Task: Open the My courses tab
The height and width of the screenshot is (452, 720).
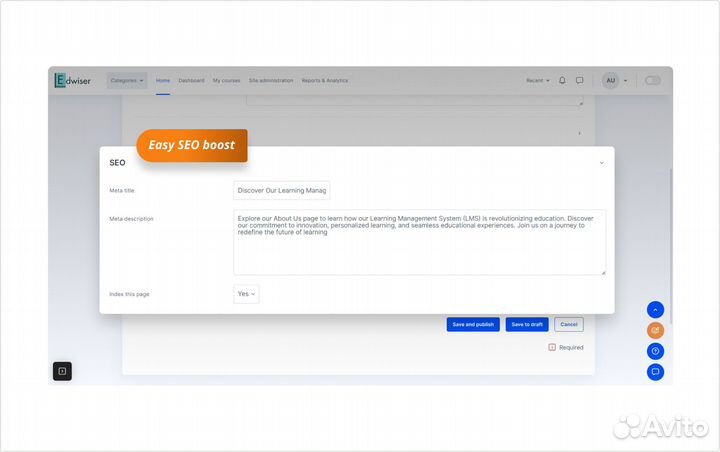Action: [226, 80]
